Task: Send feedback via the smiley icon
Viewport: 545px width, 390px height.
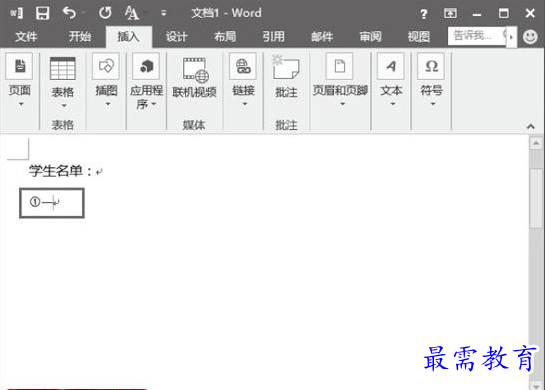Action: pyautogui.click(x=530, y=36)
